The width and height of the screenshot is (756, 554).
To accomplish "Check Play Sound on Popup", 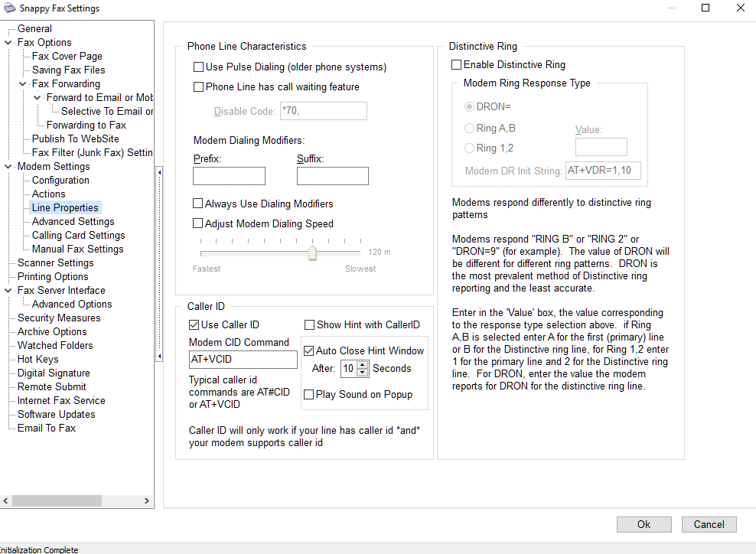I will coord(308,394).
